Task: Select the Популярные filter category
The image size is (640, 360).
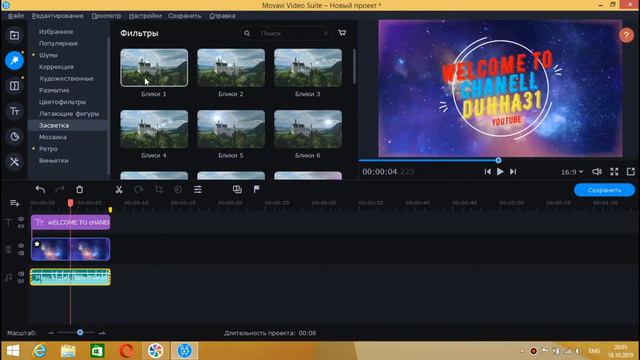Action: (x=58, y=43)
